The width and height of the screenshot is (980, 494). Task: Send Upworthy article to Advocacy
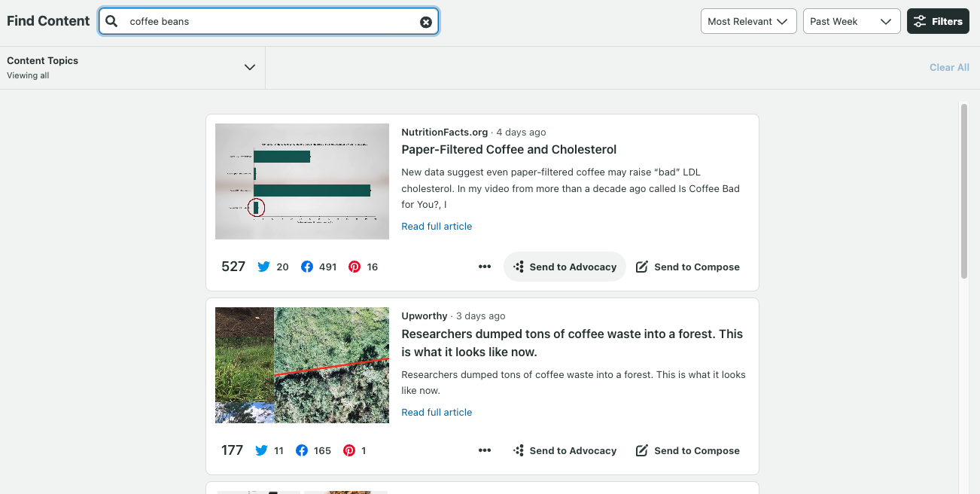(565, 450)
